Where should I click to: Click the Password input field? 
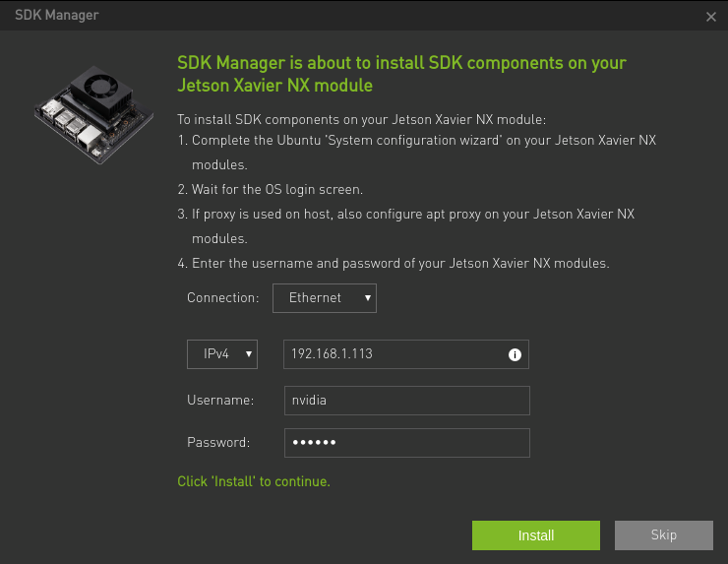pyautogui.click(x=406, y=443)
